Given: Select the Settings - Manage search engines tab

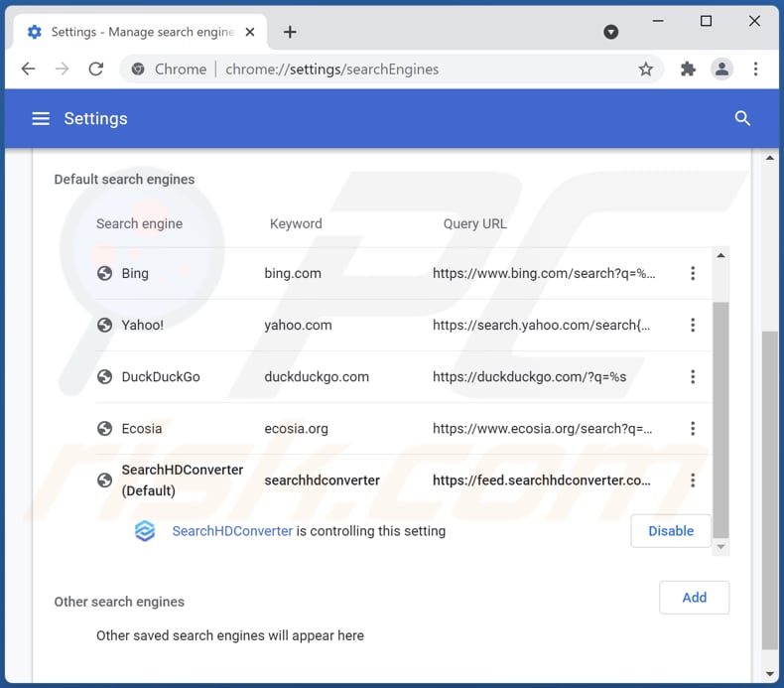Looking at the screenshot, I should [139, 32].
